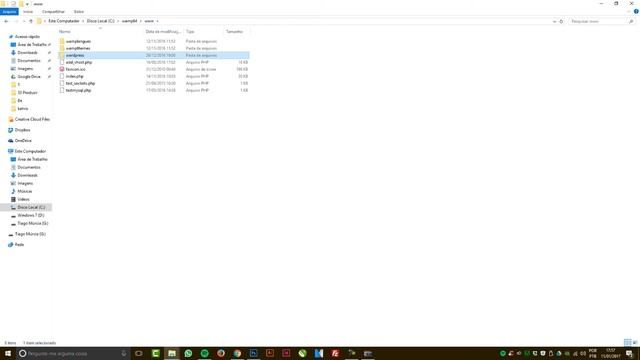Open Chrome from the taskbar

coord(237,353)
